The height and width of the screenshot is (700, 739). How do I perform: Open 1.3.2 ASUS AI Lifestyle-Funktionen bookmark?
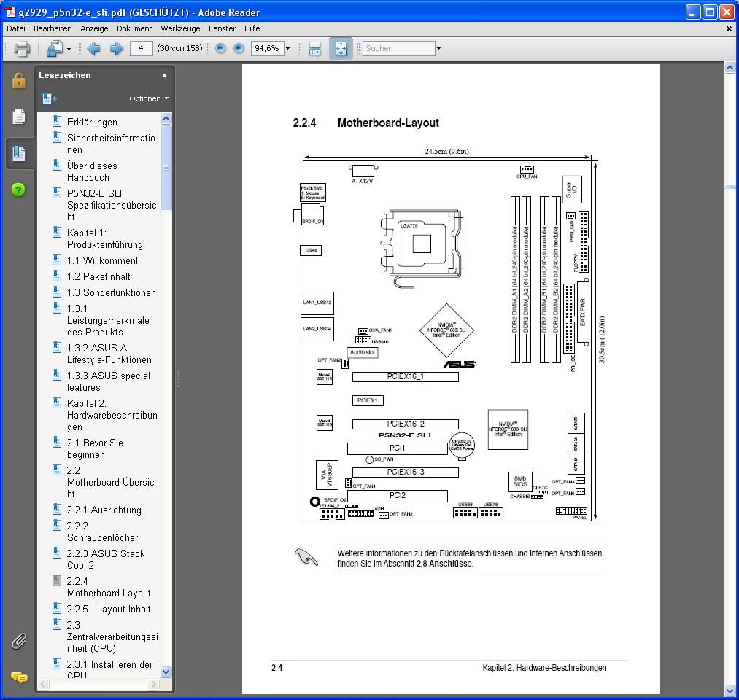tap(109, 354)
